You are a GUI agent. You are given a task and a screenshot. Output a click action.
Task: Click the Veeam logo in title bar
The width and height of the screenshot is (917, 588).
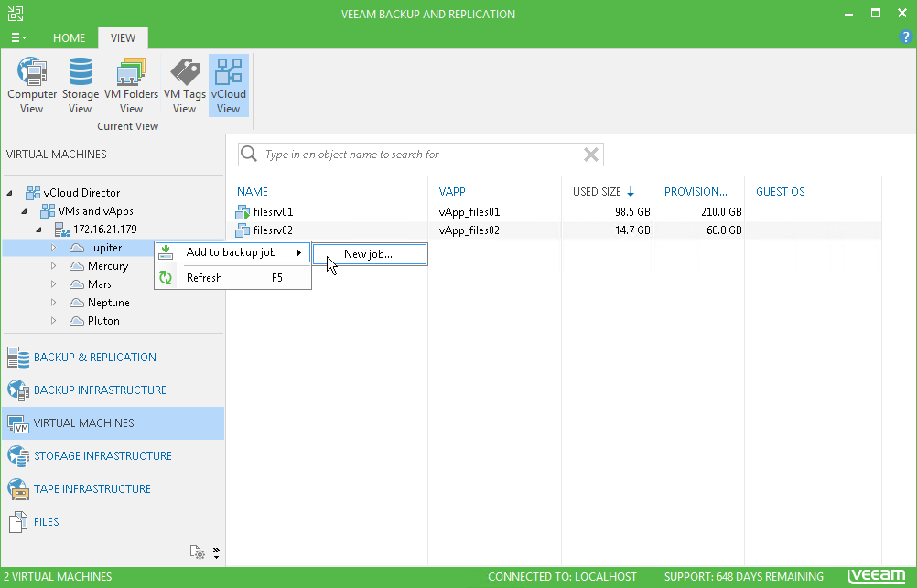pos(16,14)
